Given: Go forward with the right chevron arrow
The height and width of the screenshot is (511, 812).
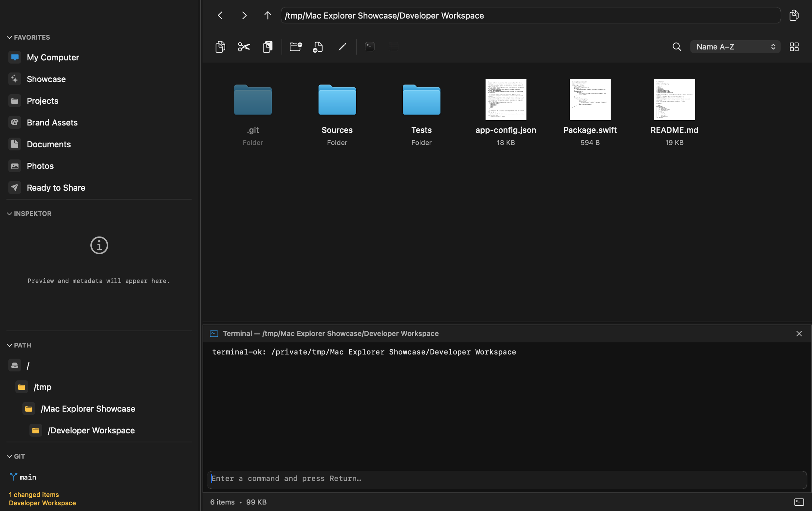Looking at the screenshot, I should point(244,15).
